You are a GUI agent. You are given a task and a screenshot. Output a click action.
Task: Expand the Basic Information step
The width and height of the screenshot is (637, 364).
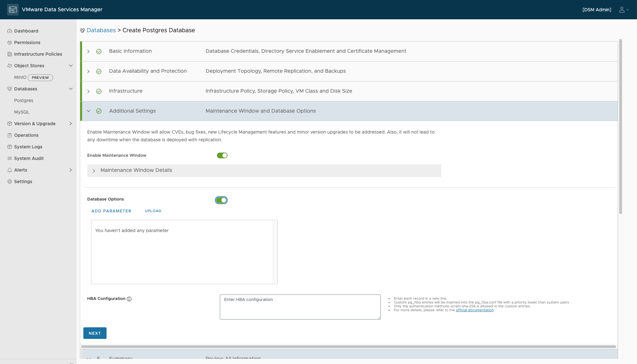click(89, 51)
